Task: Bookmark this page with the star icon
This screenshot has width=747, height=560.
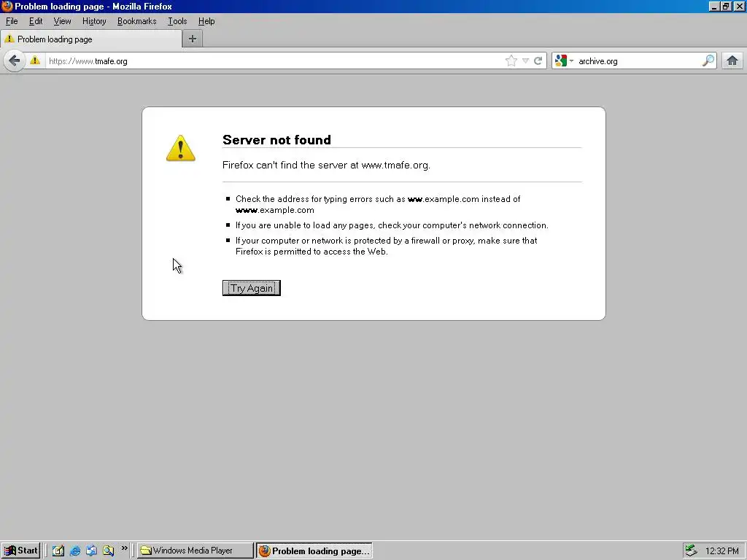Action: (x=511, y=61)
